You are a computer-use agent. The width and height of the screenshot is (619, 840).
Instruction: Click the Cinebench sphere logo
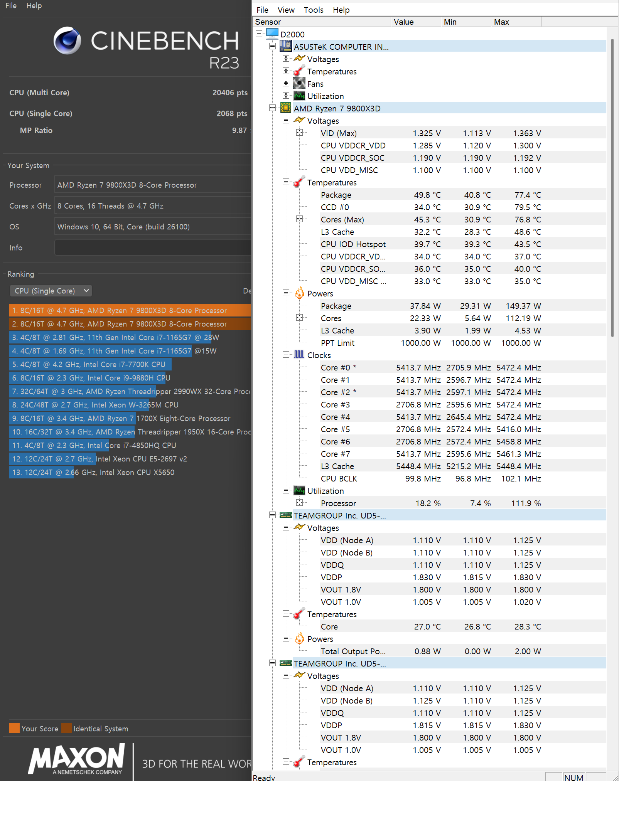[x=67, y=40]
